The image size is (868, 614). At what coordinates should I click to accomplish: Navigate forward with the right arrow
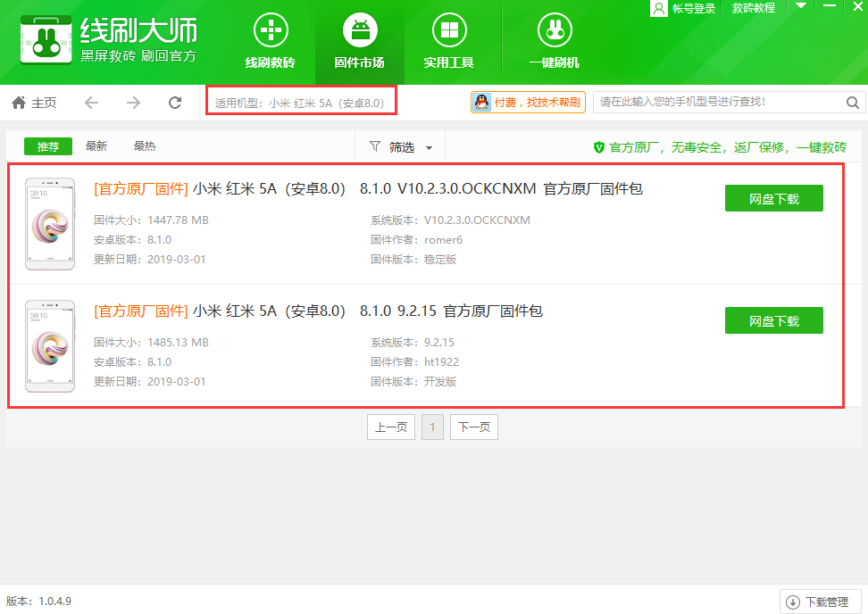pos(133,103)
